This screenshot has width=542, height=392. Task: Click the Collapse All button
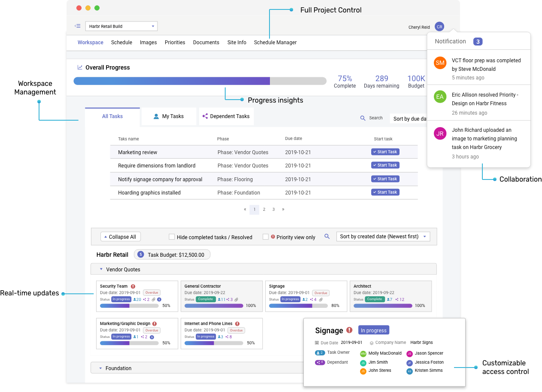pyautogui.click(x=120, y=236)
